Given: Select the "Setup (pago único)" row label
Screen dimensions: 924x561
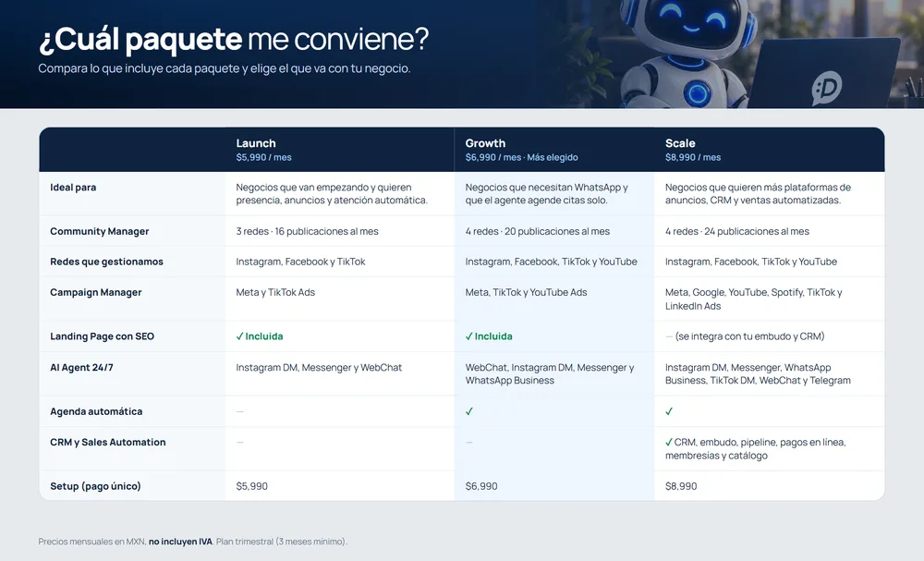Looking at the screenshot, I should (95, 486).
